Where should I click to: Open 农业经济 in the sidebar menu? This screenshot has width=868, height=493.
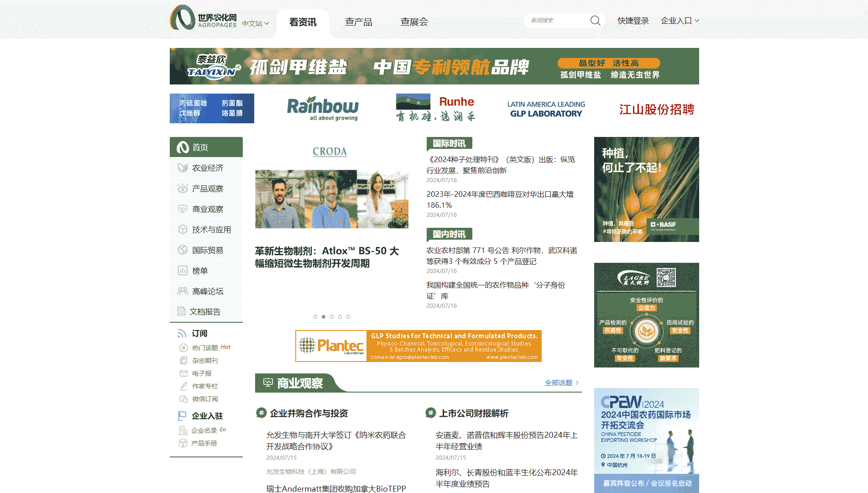[x=206, y=168]
